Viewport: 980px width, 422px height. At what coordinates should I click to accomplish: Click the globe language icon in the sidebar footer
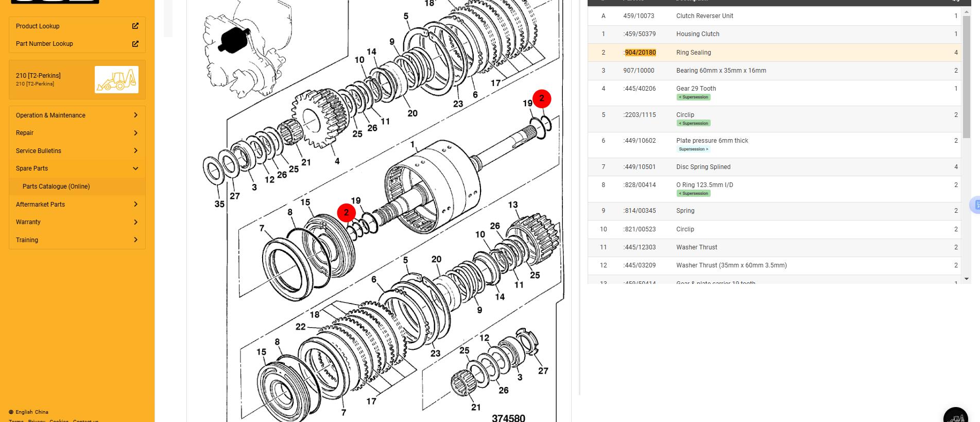click(11, 412)
